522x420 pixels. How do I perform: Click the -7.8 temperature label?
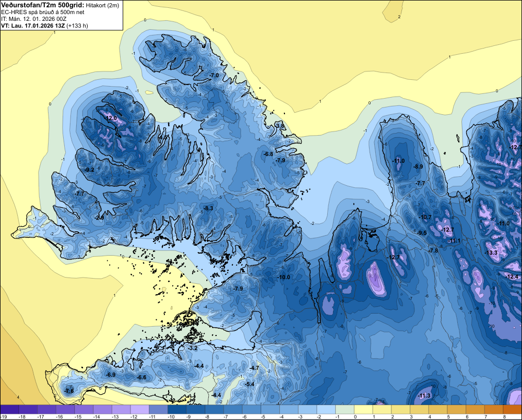[433, 250]
